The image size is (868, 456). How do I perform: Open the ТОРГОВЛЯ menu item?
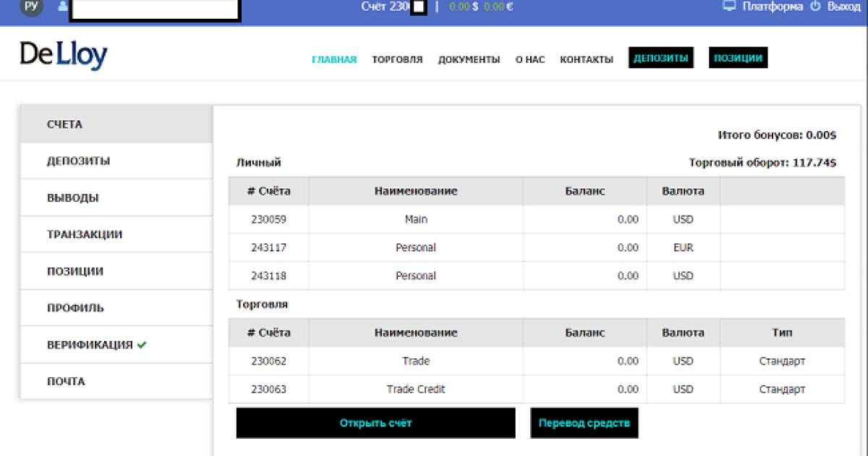pyautogui.click(x=397, y=59)
